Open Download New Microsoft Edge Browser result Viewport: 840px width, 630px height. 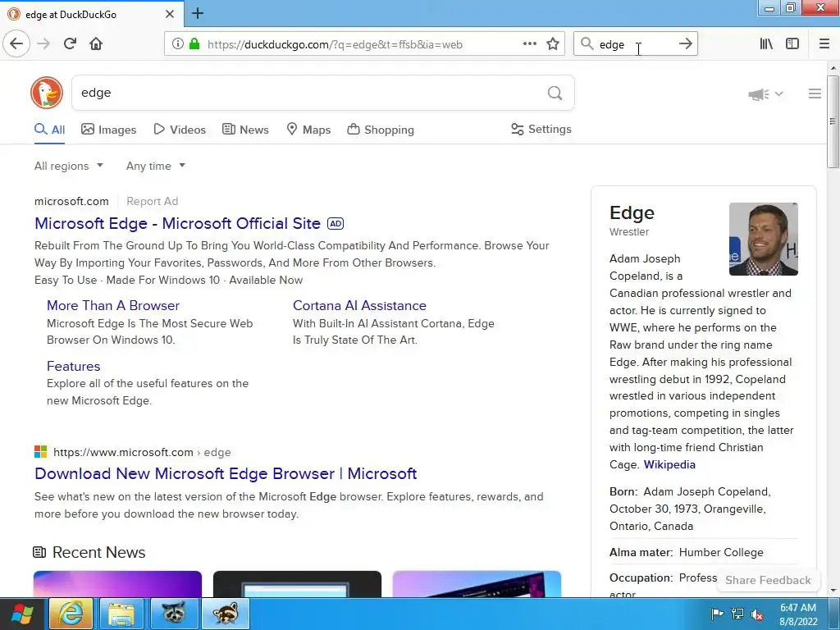(x=226, y=473)
